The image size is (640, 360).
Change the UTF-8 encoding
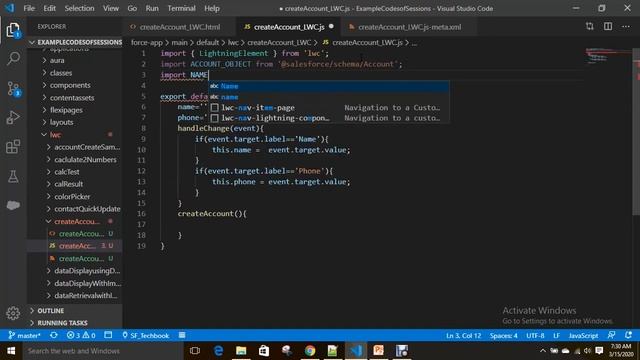(x=535, y=336)
